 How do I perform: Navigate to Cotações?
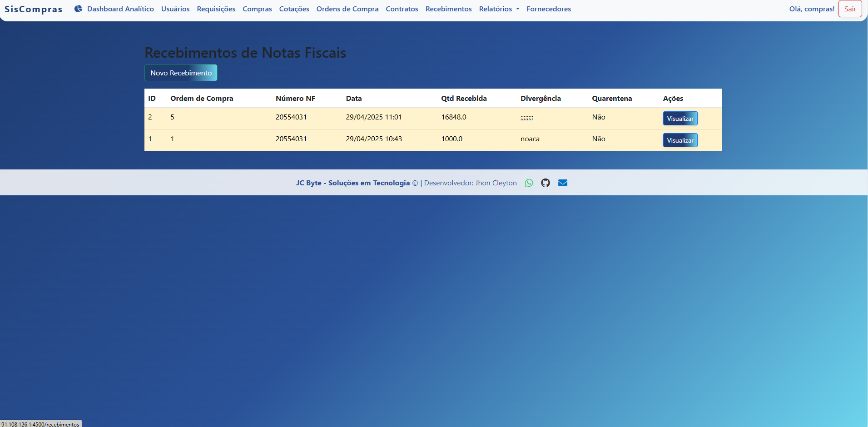[294, 9]
